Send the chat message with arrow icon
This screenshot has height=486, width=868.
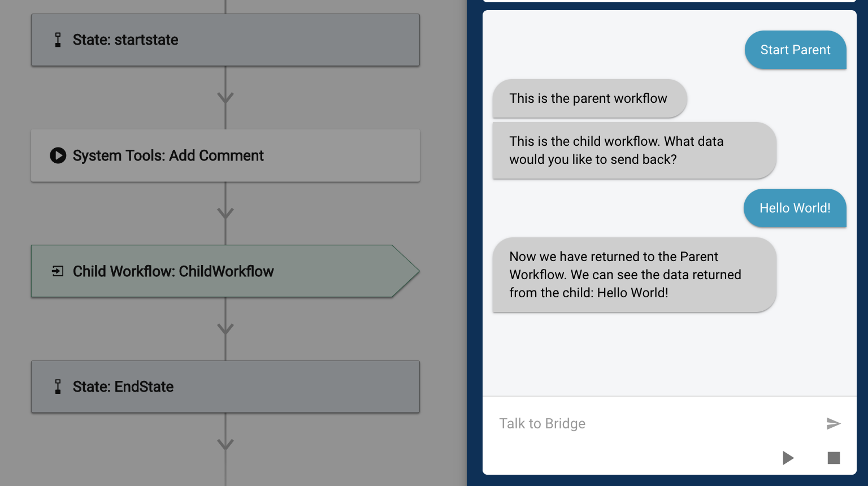click(x=834, y=423)
